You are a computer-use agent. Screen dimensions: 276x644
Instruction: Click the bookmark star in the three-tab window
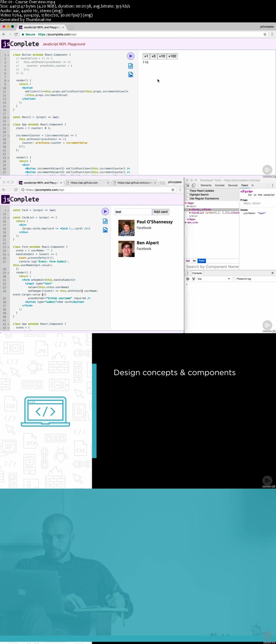point(173,190)
